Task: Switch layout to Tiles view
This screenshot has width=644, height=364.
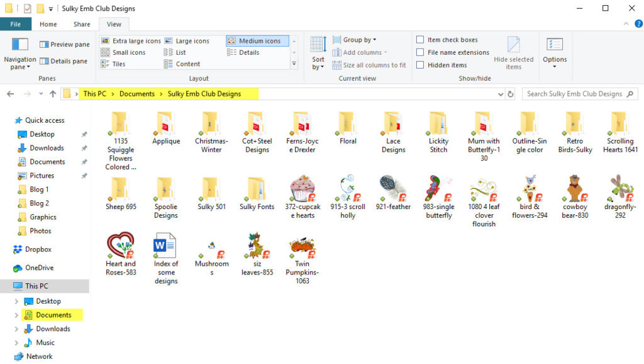Action: point(113,64)
